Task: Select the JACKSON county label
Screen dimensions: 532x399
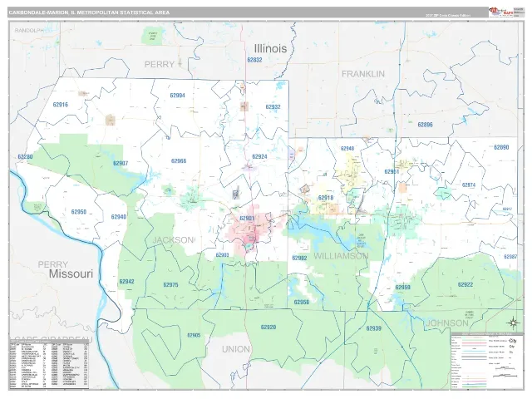Action: (173, 240)
